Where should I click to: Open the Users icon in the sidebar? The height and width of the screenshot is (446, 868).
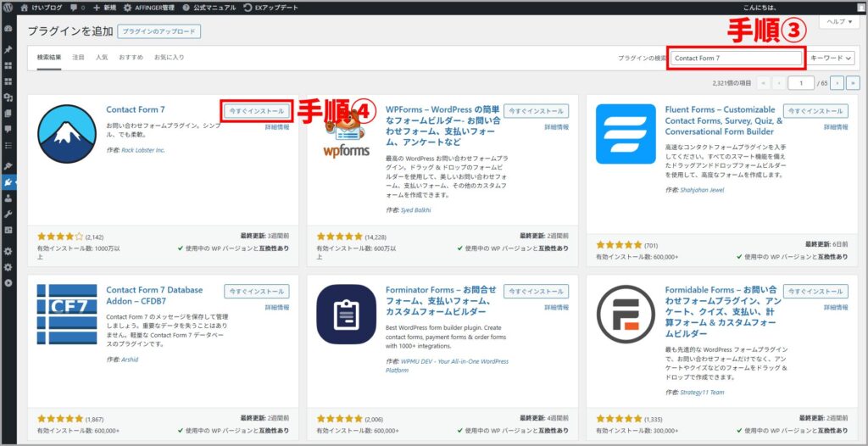click(8, 198)
